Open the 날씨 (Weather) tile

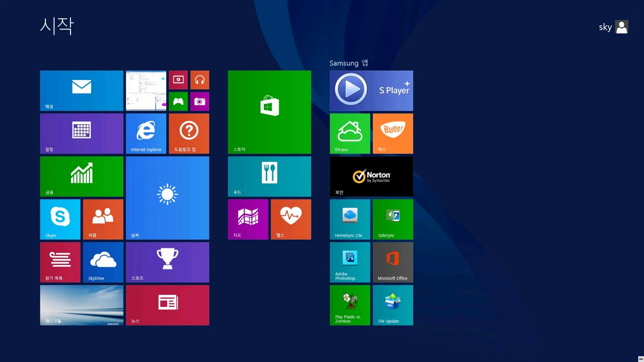[x=168, y=198]
